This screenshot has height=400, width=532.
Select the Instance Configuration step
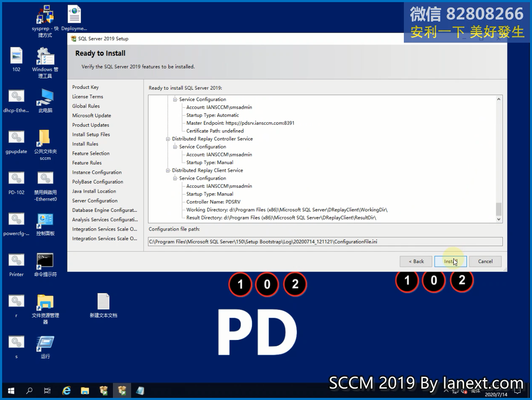click(97, 173)
